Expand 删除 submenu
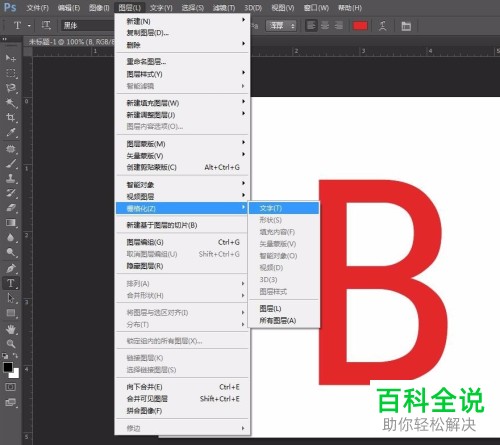Screen dimensions: 500x445 [182, 45]
